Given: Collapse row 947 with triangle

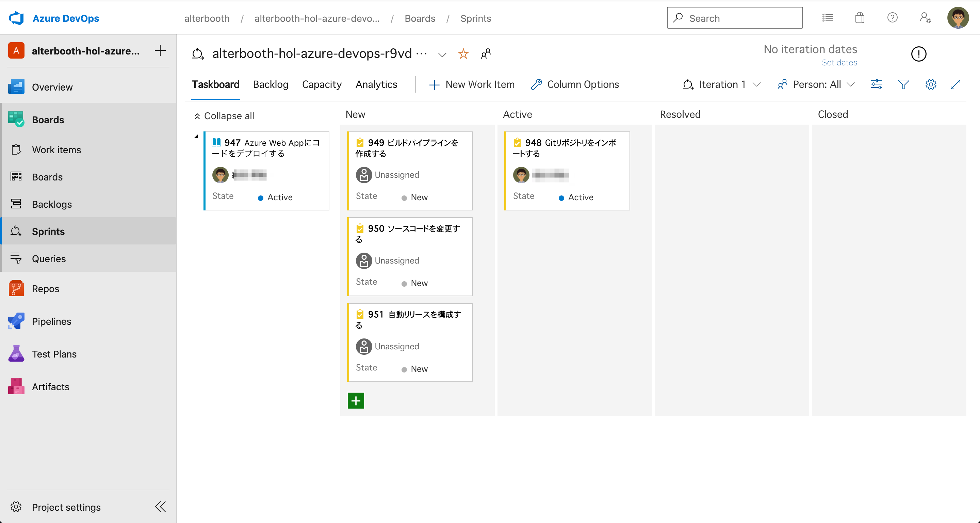Looking at the screenshot, I should click(x=196, y=136).
